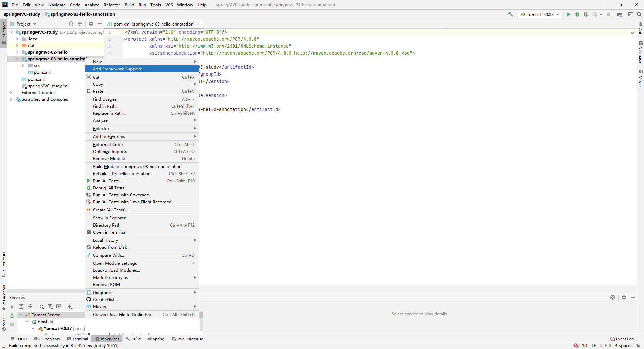Open the Favorites side tab
This screenshot has height=349, width=644.
tap(4, 298)
